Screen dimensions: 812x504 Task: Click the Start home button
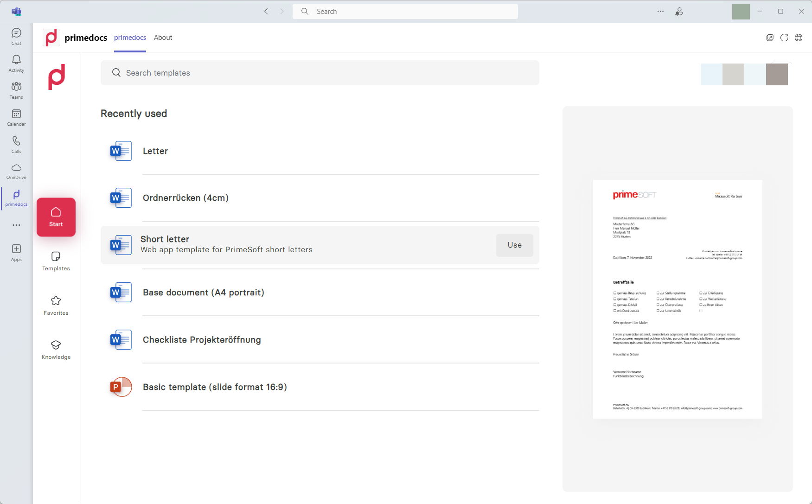[x=56, y=217]
